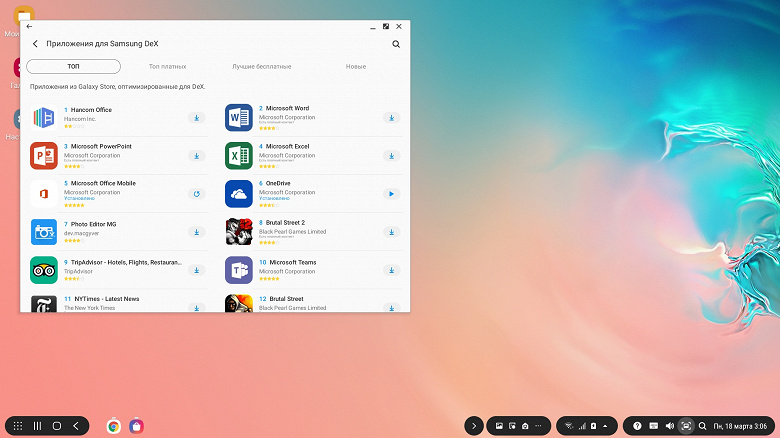
Task: Open the Microsoft Word title link
Action: coord(288,108)
